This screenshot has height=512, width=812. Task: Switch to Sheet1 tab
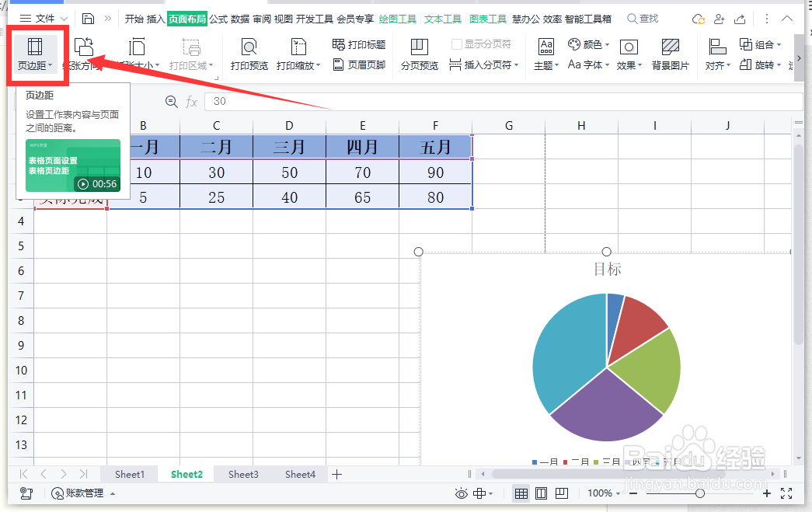(130, 474)
